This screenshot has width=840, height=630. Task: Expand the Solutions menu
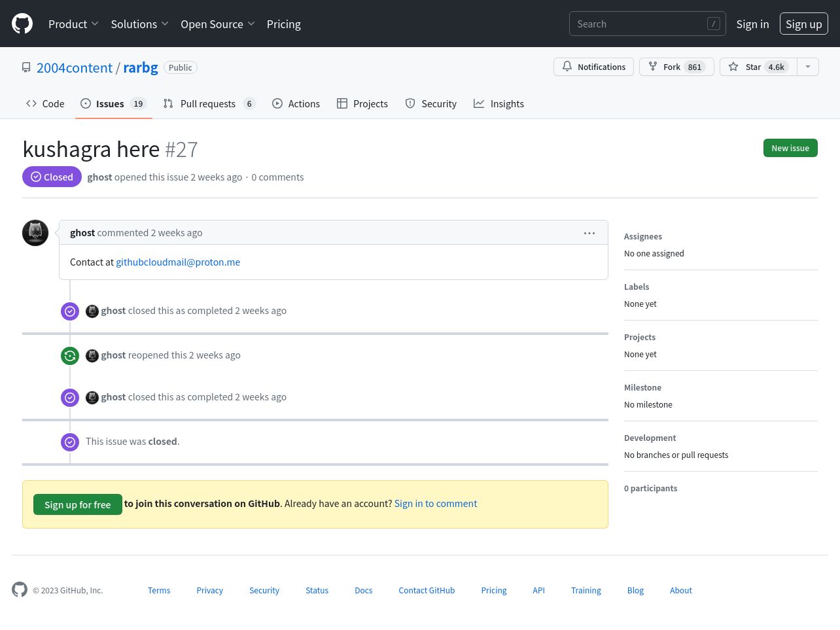point(139,24)
